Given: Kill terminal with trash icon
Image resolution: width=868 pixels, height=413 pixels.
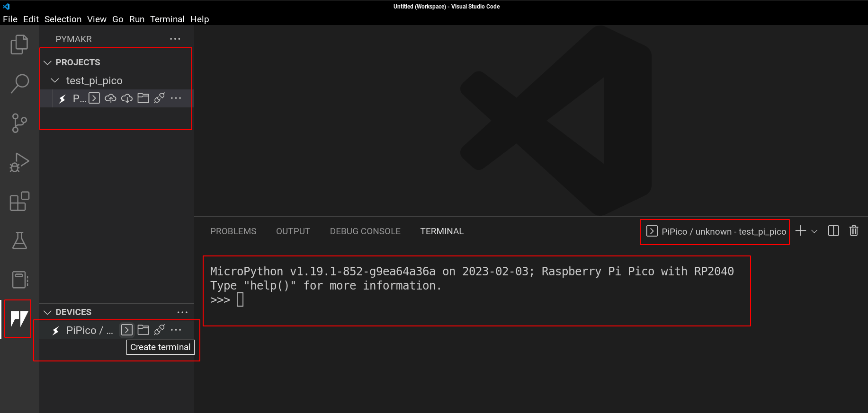Looking at the screenshot, I should click(854, 231).
